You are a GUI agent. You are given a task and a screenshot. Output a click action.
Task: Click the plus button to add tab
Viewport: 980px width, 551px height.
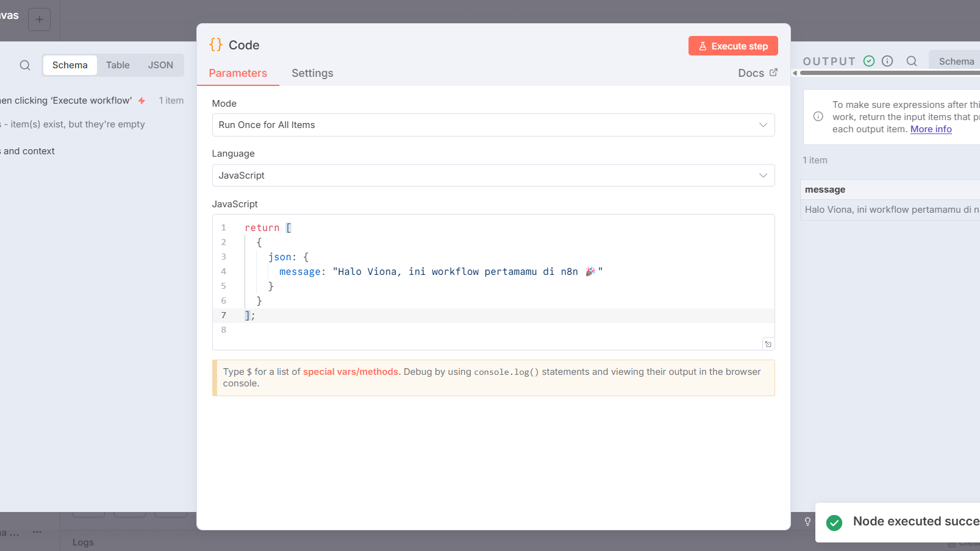point(40,20)
